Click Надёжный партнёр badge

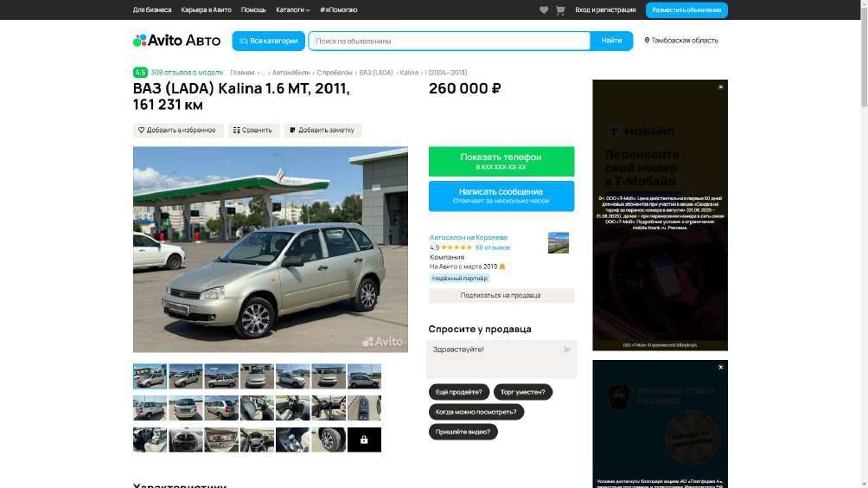coord(459,279)
